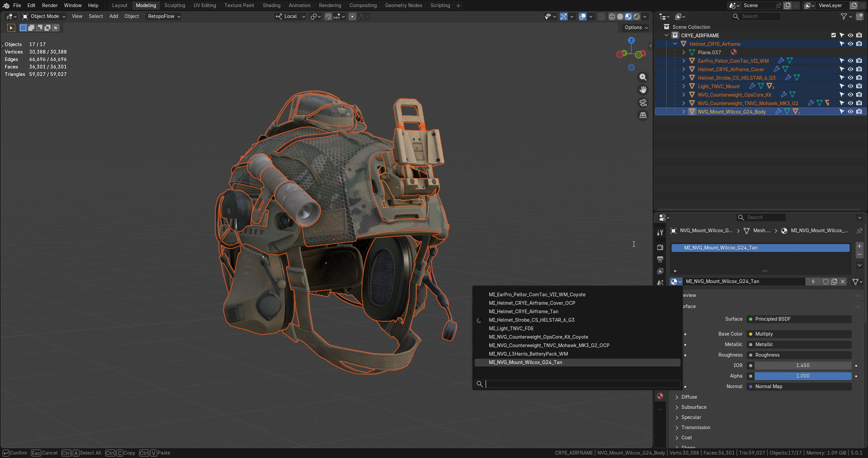The width and height of the screenshot is (868, 458).
Task: Enable proportional editing icon in header
Action: point(352,17)
